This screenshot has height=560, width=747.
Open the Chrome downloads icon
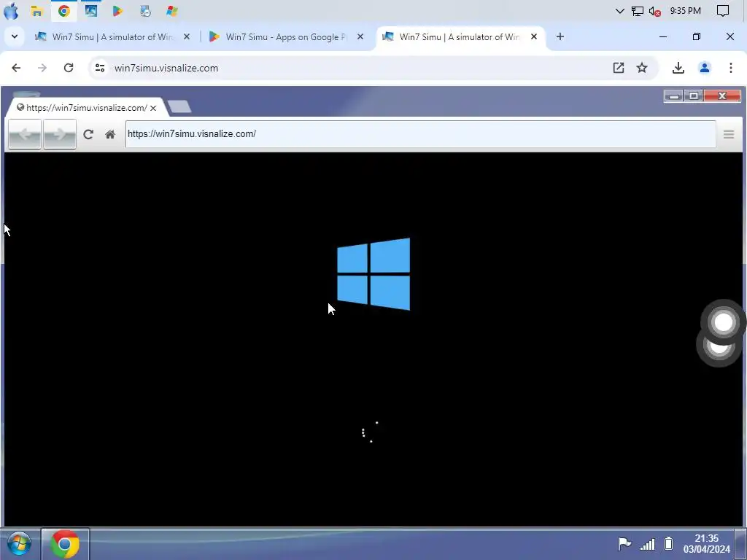click(678, 68)
